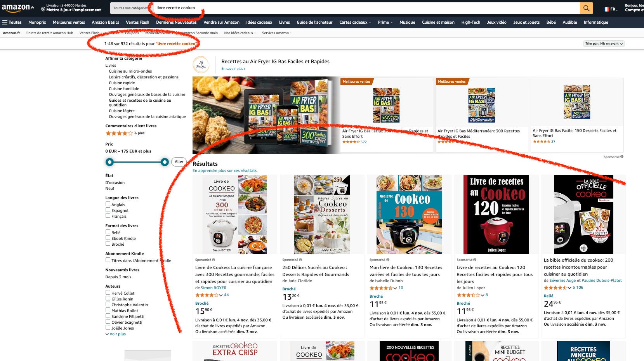Image resolution: width=644 pixels, height=361 pixels.
Task: Click the Amazon.fr logo
Action: point(18,8)
